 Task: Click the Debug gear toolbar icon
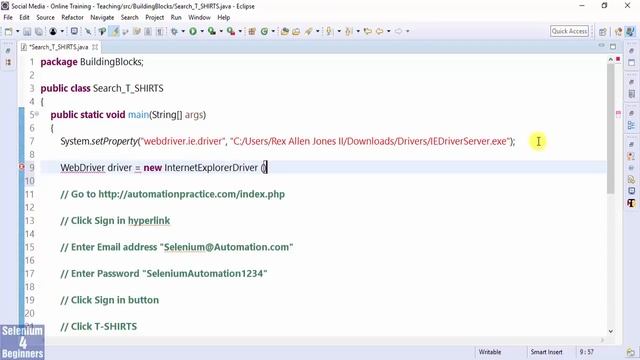(174, 31)
